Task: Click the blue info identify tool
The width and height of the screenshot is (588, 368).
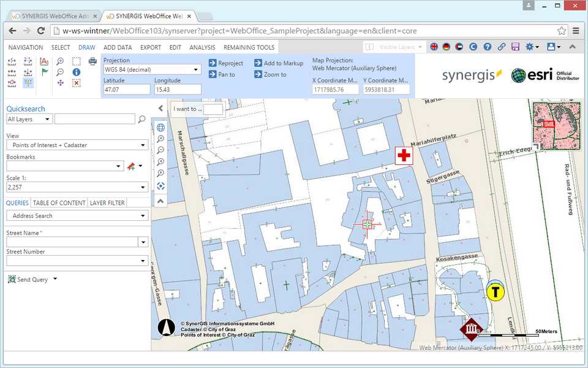Action: [76, 72]
